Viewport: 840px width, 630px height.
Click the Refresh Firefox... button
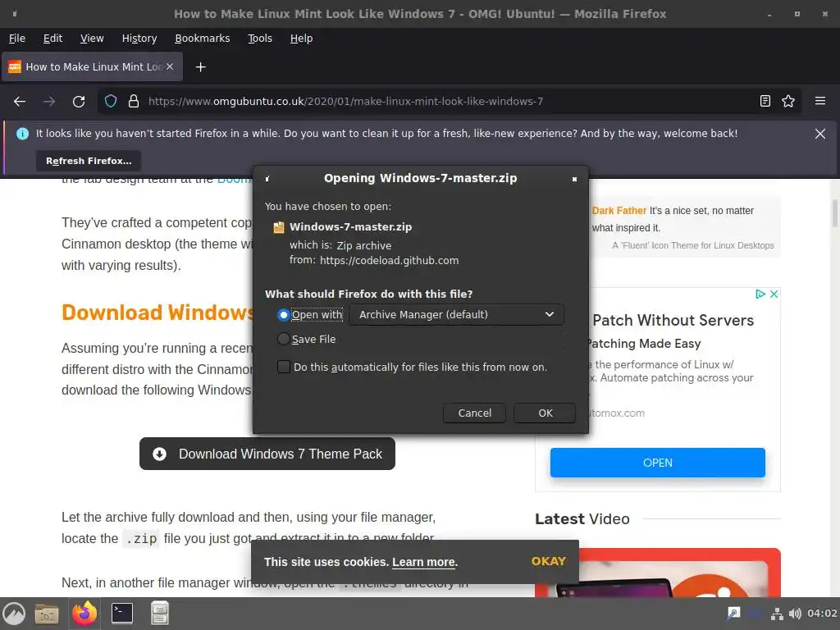[89, 161]
